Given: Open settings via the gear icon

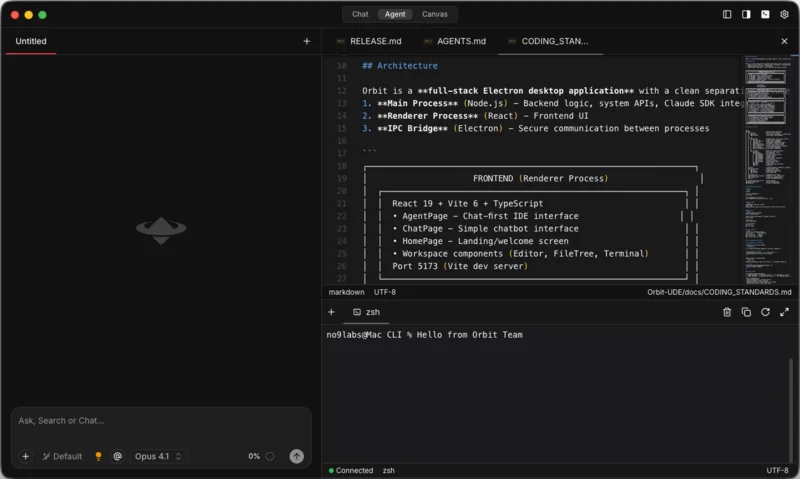Looking at the screenshot, I should 784,14.
